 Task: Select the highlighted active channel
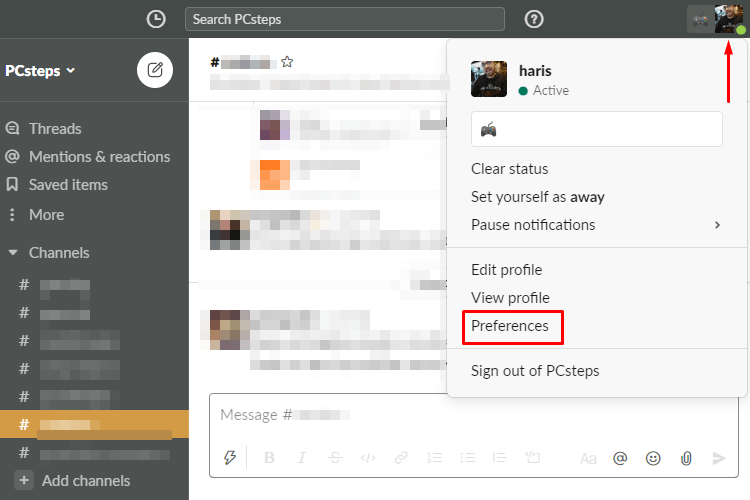pyautogui.click(x=94, y=424)
